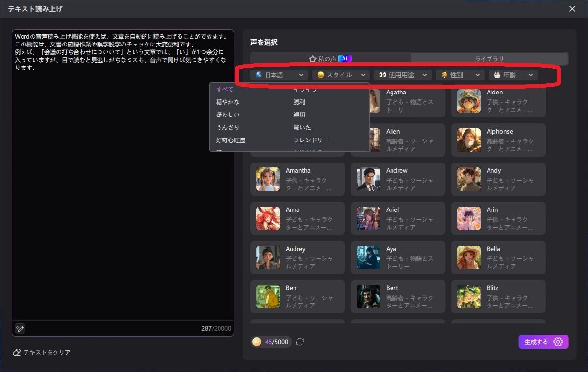This screenshot has width=588, height=372.
Task: Open the settings gear beside 生成する button
Action: tap(557, 342)
